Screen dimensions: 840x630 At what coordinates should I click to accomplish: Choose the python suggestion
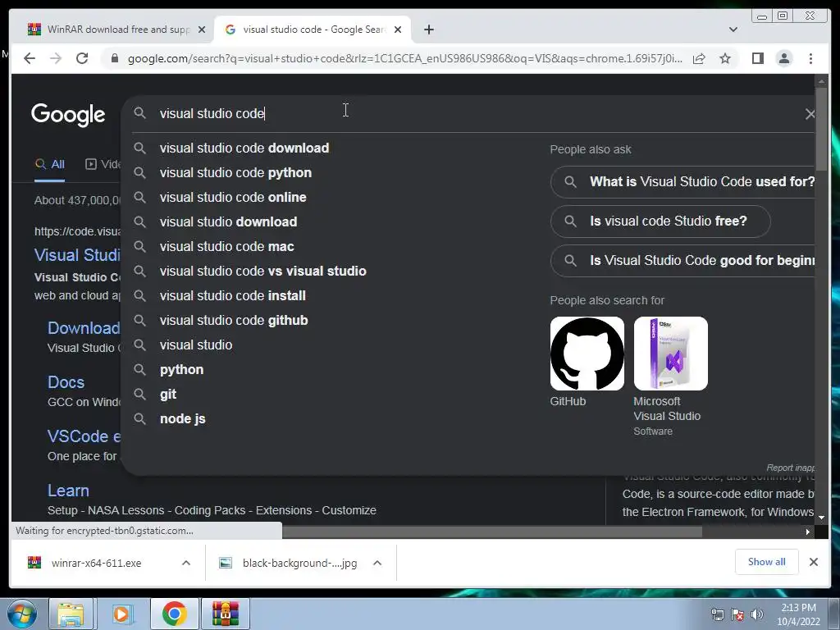(181, 370)
